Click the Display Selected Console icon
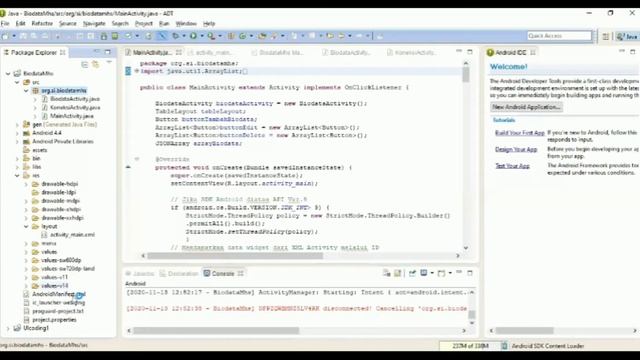The width and height of the screenshot is (640, 360). tap(424, 273)
